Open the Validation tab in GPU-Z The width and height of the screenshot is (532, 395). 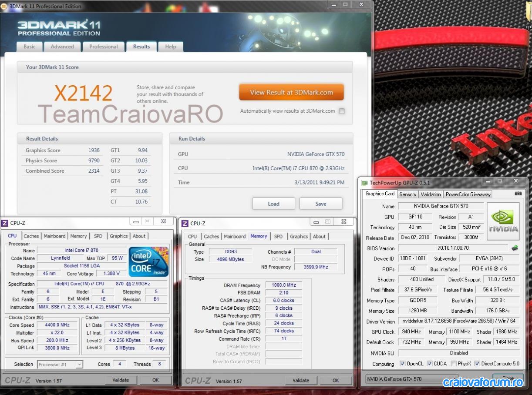(x=431, y=194)
